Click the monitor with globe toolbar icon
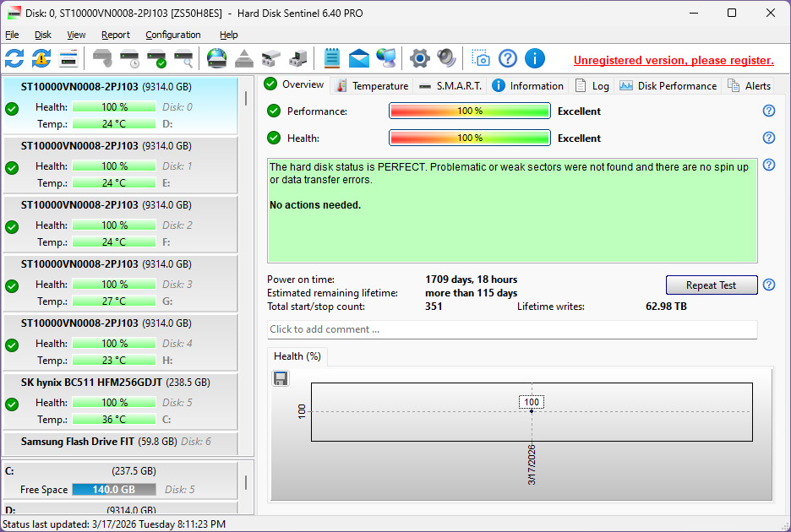 tap(386, 58)
